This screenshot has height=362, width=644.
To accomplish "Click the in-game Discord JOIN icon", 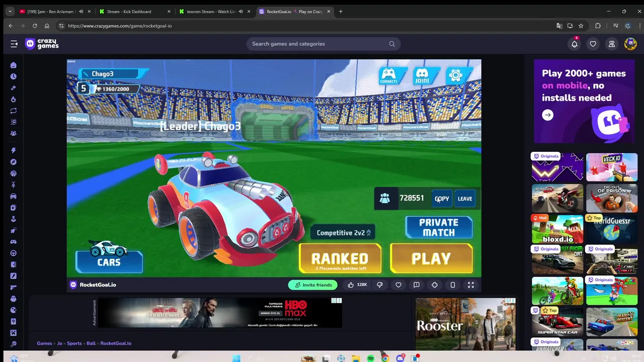I will pyautogui.click(x=422, y=76).
